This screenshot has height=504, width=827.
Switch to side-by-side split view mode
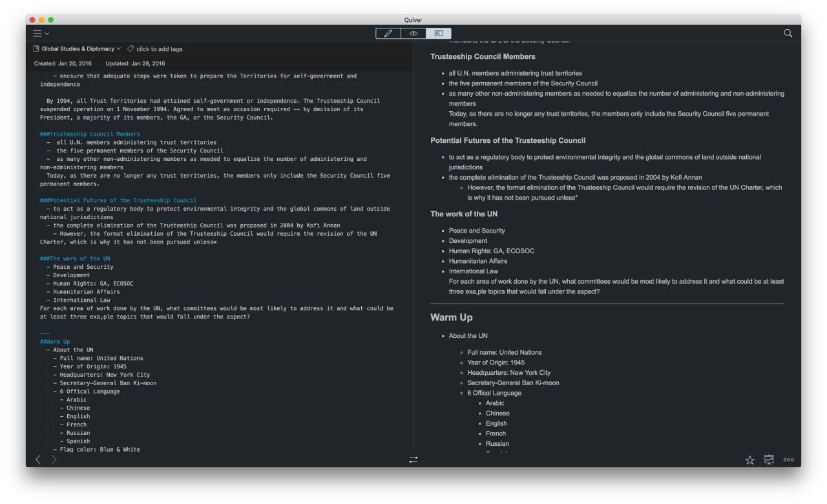439,33
